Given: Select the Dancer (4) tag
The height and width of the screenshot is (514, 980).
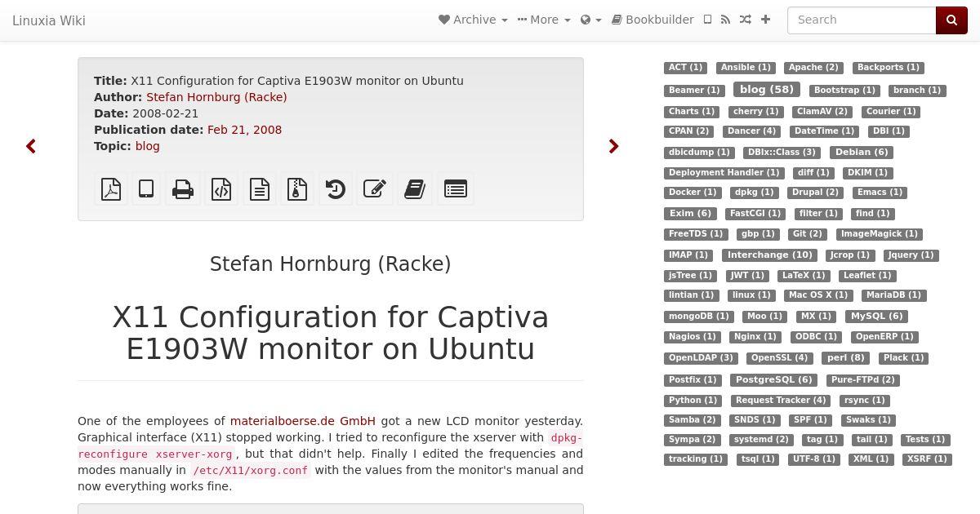Looking at the screenshot, I should (x=751, y=131).
